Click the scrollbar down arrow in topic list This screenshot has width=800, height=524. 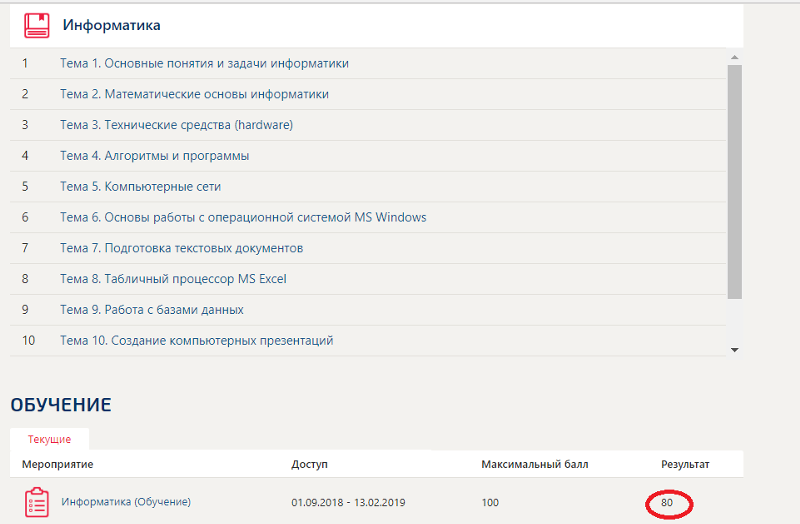tap(735, 350)
